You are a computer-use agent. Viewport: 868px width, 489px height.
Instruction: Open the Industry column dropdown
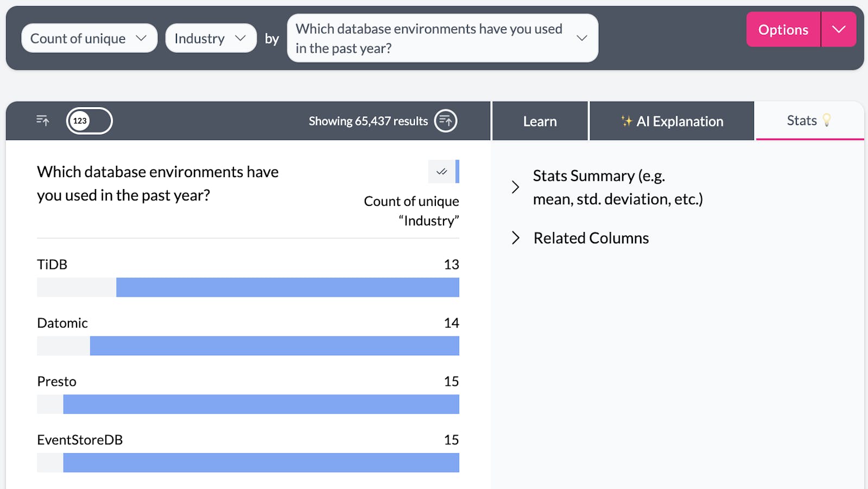211,39
